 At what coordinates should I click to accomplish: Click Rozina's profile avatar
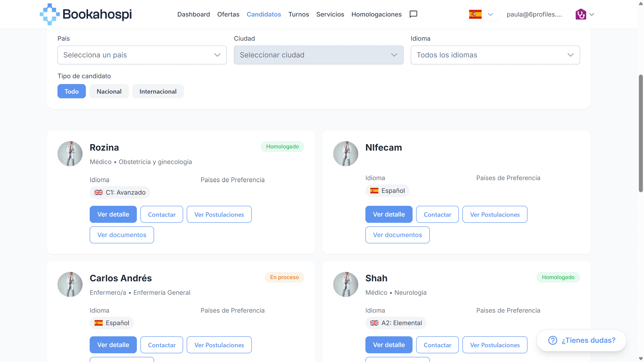pos(70,154)
